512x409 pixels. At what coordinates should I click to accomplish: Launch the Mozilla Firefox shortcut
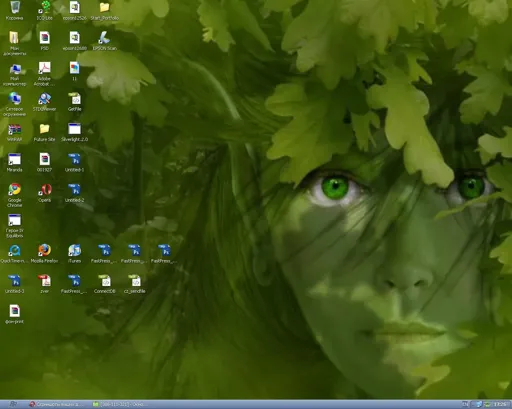[x=44, y=253]
